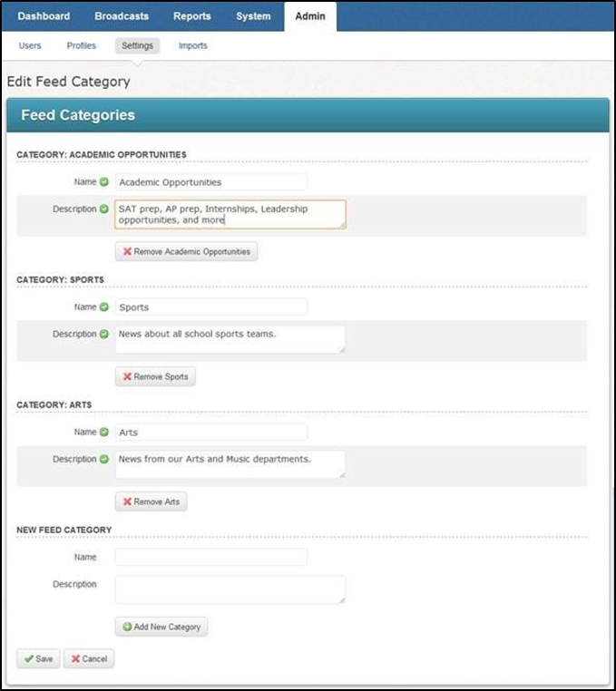Click red X icon on Remove Sports
Viewport: 616px width, 691px height.
(128, 377)
